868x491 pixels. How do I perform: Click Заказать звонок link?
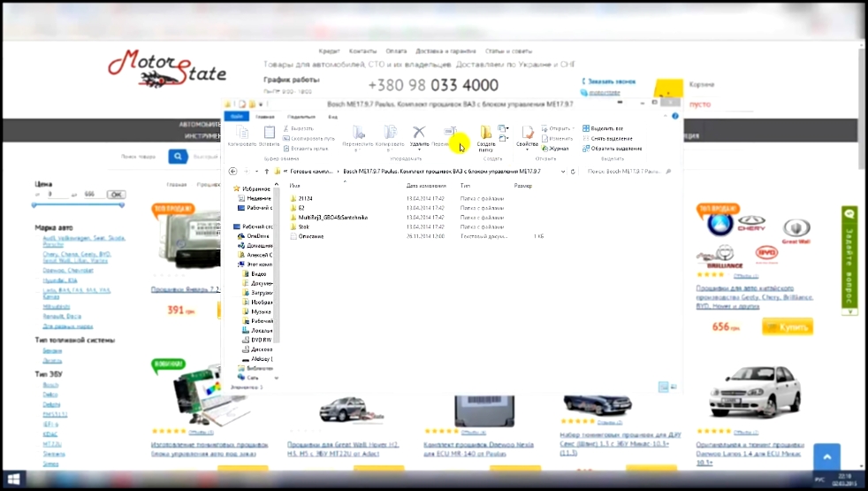click(x=611, y=81)
